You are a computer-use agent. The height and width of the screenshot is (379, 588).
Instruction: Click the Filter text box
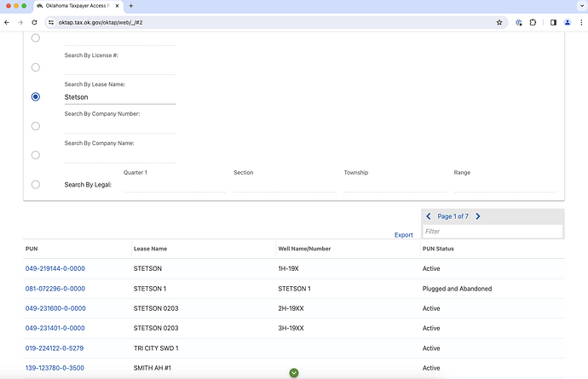point(493,232)
